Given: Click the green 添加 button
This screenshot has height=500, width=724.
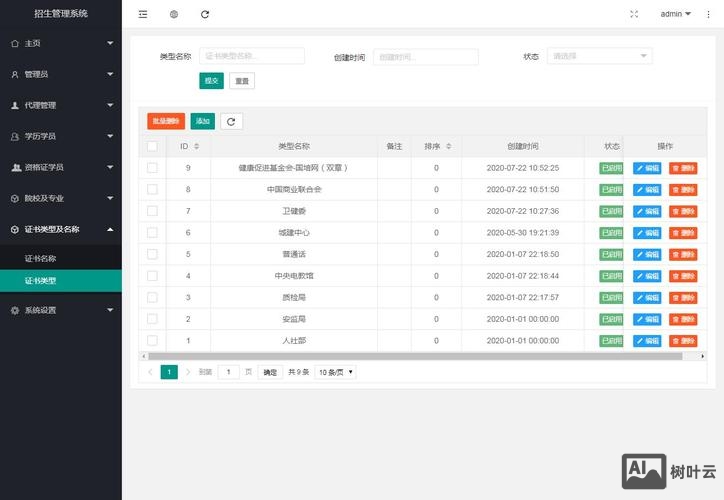Looking at the screenshot, I should [x=203, y=121].
